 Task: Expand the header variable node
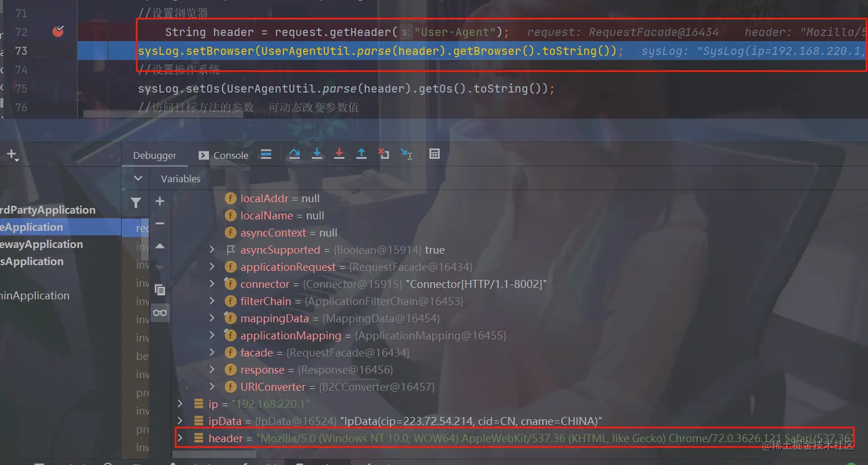coord(180,438)
